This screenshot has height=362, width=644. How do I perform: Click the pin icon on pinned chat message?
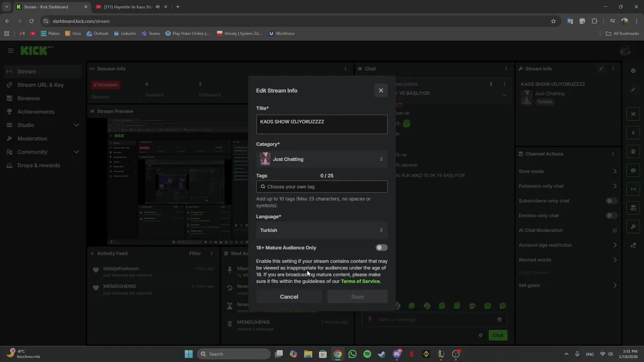point(491,84)
